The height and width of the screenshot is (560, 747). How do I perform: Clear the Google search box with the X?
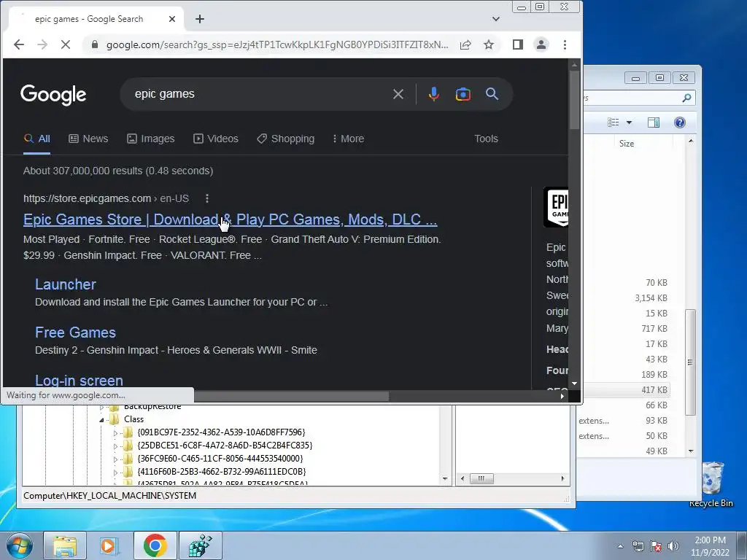tap(398, 94)
